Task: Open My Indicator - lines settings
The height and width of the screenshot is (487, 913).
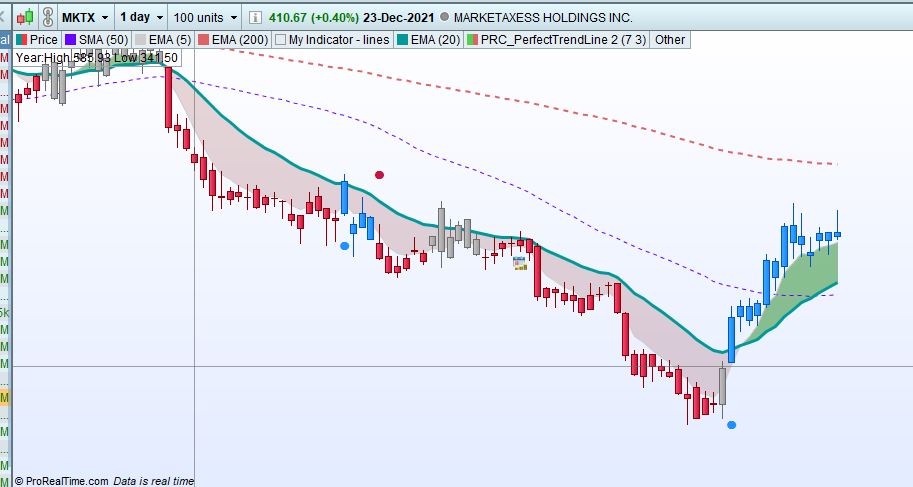Action: pyautogui.click(x=332, y=40)
